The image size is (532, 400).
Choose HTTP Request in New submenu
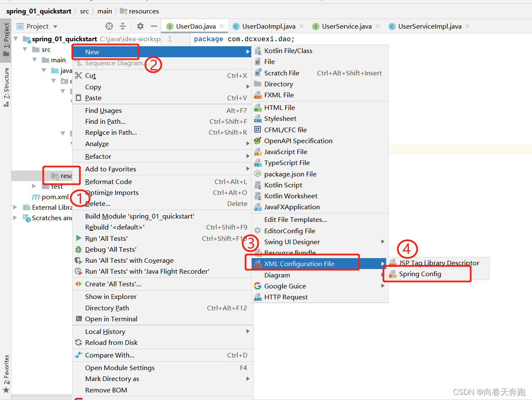click(320, 297)
